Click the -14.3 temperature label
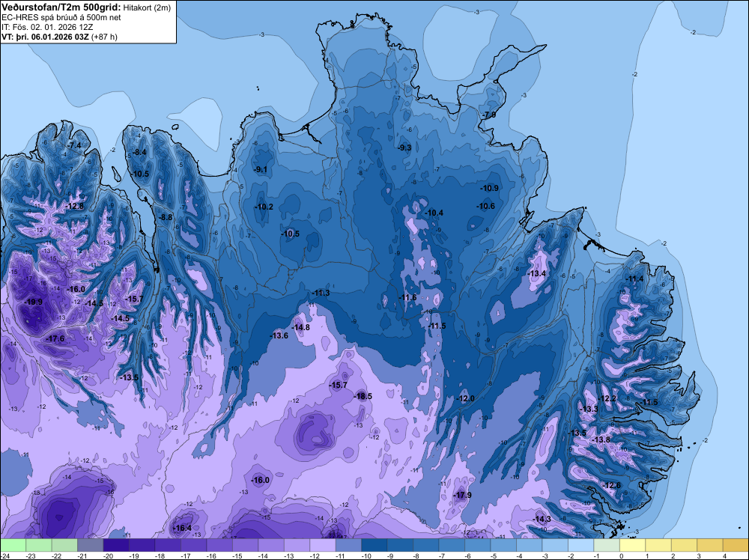 tap(542, 519)
